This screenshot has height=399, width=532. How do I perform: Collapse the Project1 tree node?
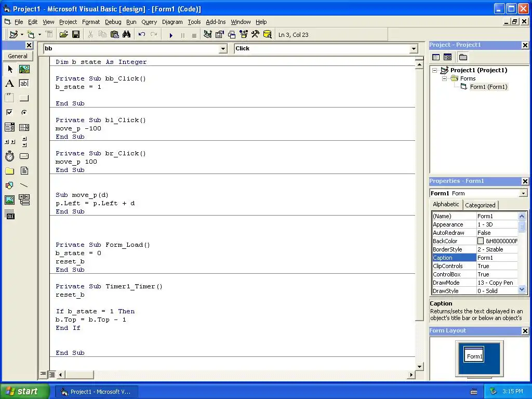pos(435,70)
